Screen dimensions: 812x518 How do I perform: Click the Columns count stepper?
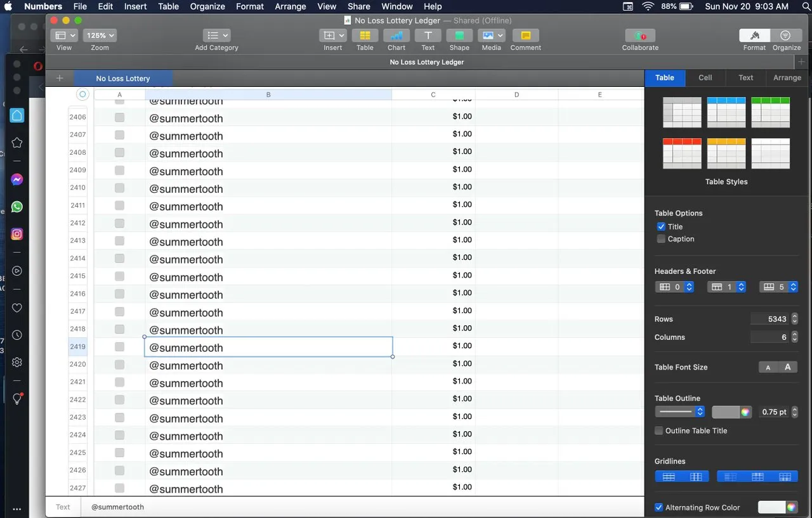pyautogui.click(x=795, y=337)
